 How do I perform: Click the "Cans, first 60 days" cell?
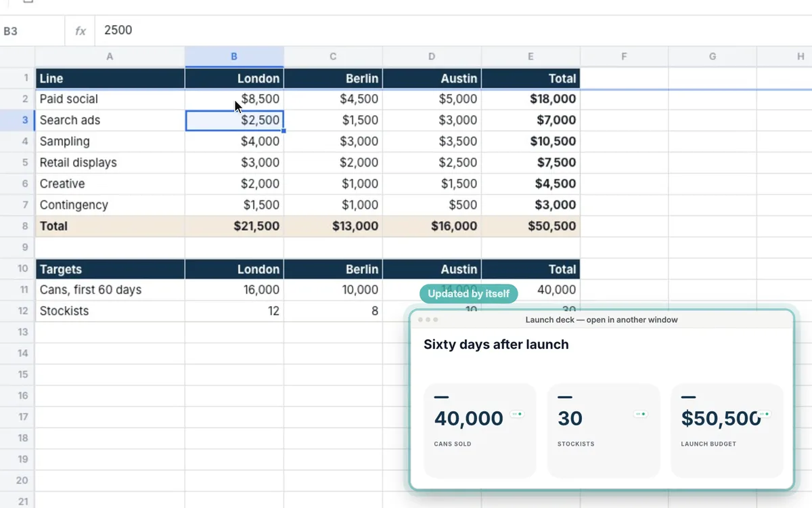(x=110, y=290)
